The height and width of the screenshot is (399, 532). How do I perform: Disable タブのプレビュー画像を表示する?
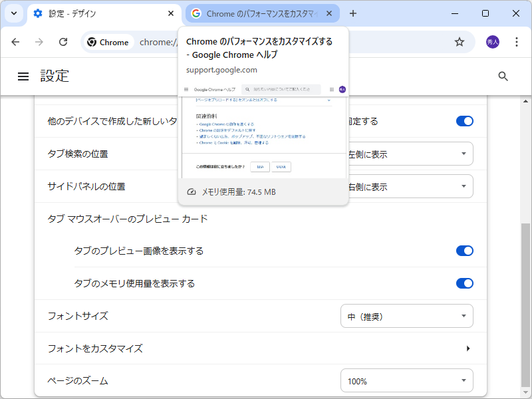point(464,251)
